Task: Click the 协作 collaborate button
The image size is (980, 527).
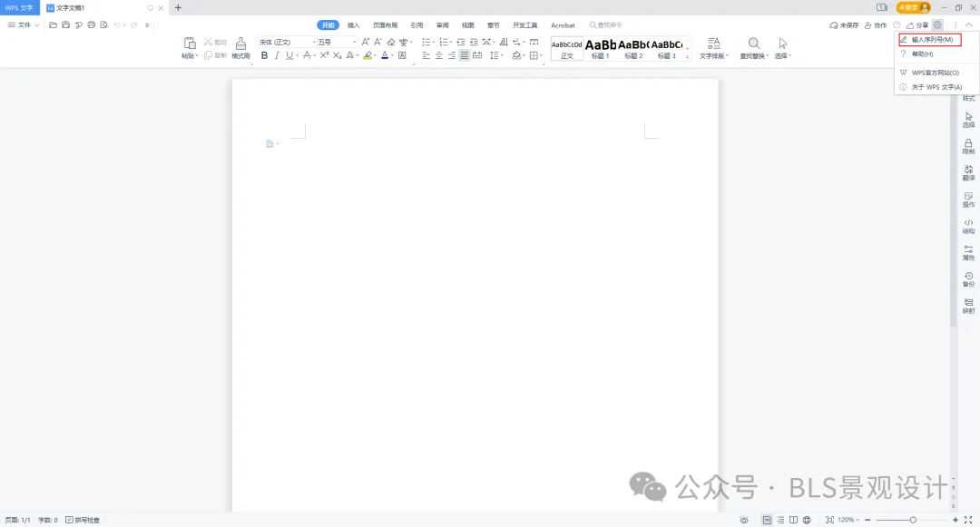Action: coord(876,25)
